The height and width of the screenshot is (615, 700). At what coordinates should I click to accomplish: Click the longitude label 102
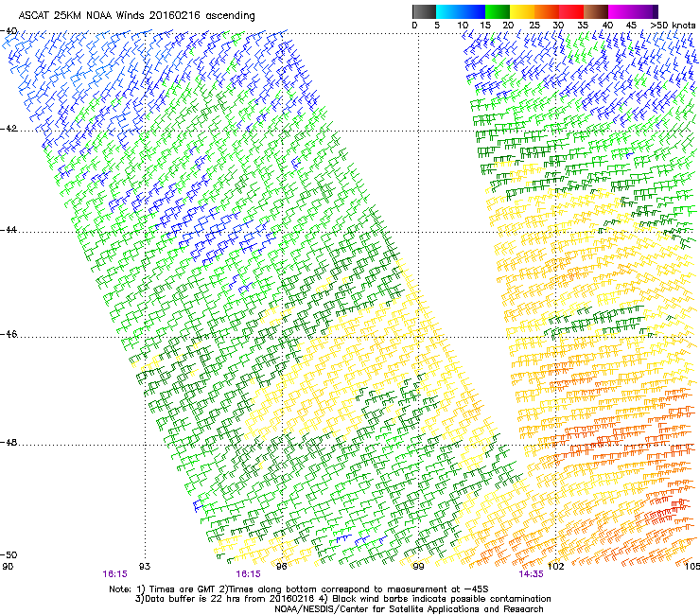555,567
